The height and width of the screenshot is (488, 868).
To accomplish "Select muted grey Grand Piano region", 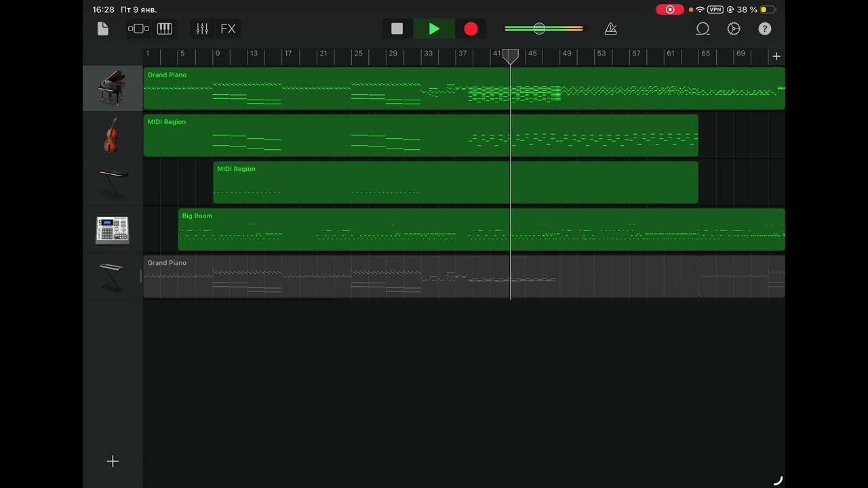I will coord(420,276).
